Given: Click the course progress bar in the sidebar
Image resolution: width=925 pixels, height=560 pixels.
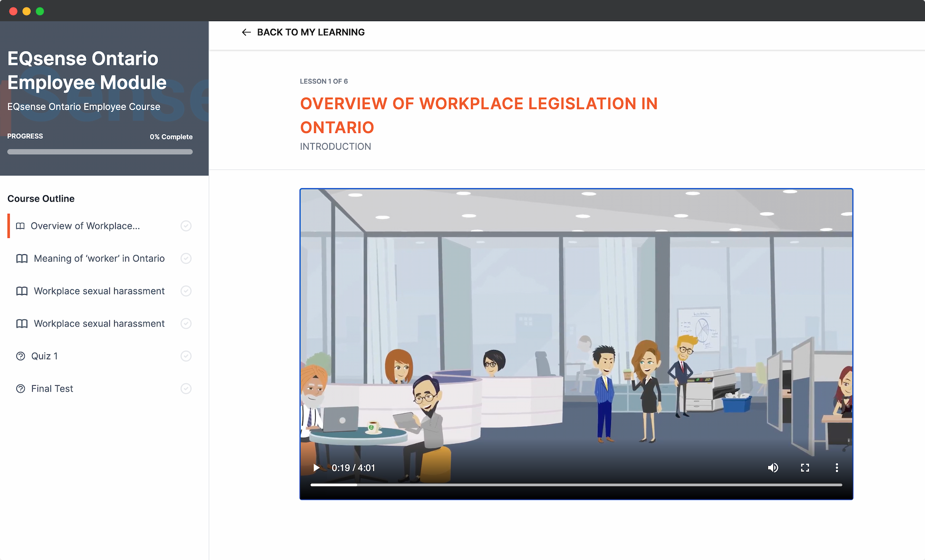Looking at the screenshot, I should (100, 152).
